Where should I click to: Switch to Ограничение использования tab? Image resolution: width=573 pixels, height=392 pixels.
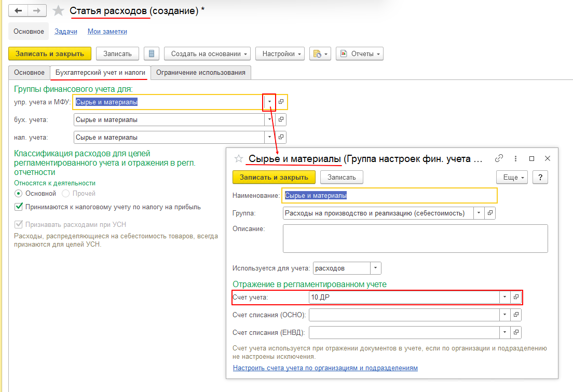201,73
